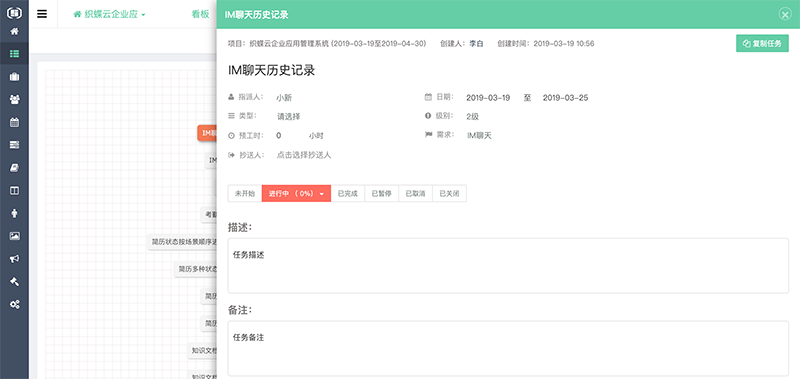Open the users group icon in sidebar
The height and width of the screenshot is (379, 800).
[14, 99]
